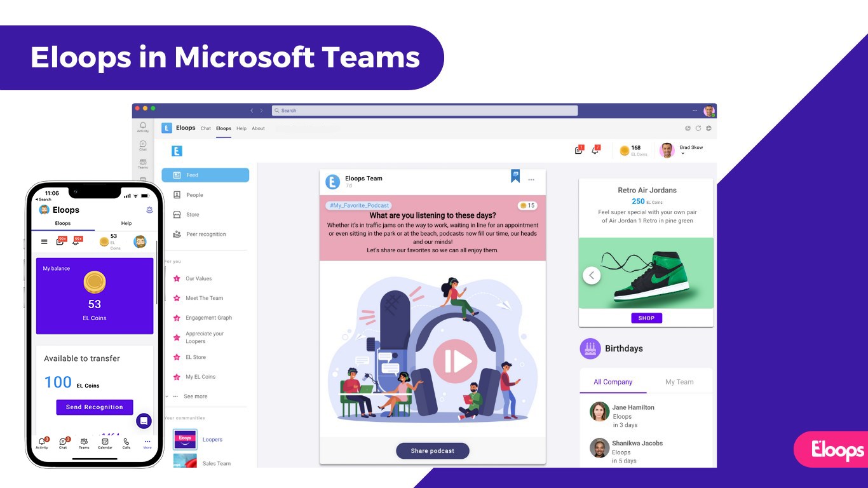Click the Birthdays cake icon
The height and width of the screenshot is (488, 868).
tap(590, 349)
